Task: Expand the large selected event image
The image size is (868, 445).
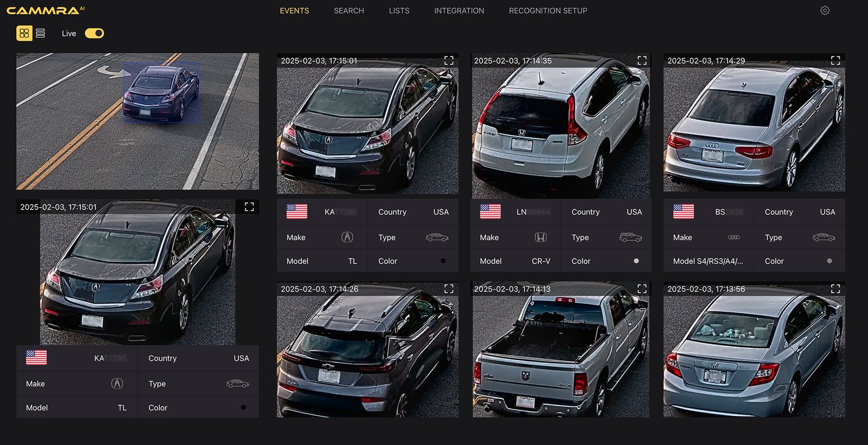Action: tap(249, 207)
